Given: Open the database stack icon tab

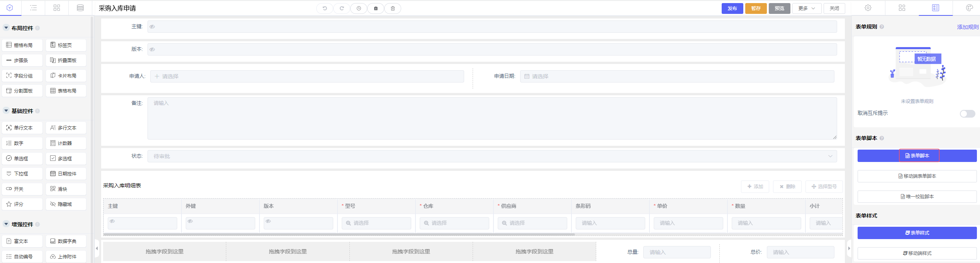Looking at the screenshot, I should tap(80, 8).
